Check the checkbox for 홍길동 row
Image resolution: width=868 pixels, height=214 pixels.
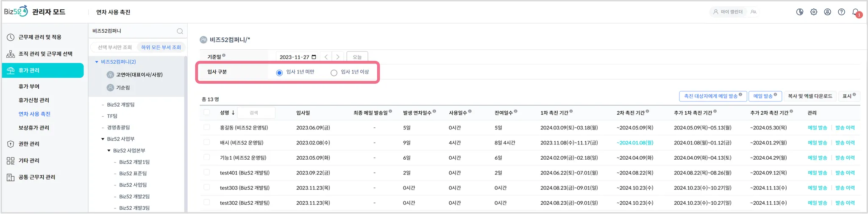point(207,127)
